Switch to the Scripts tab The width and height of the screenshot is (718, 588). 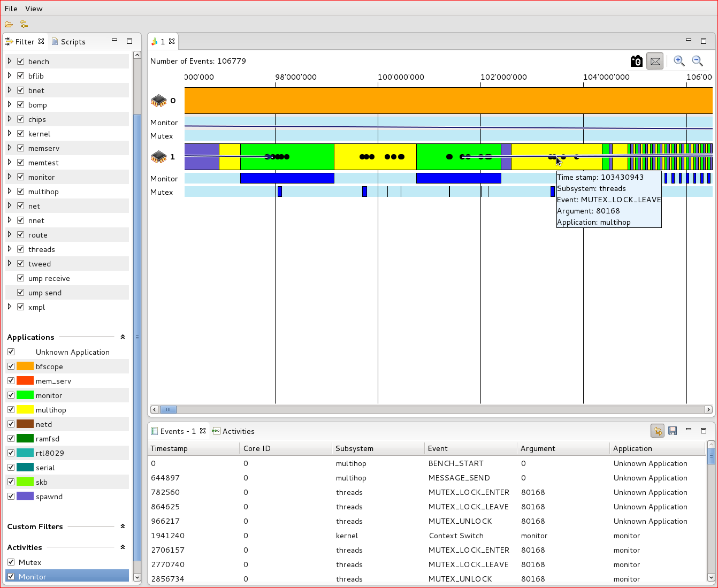tap(68, 42)
